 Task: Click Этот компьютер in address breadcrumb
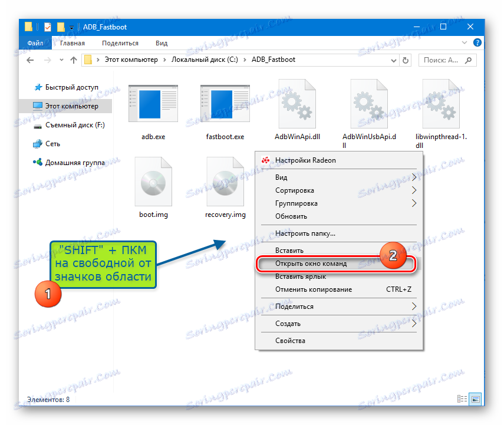[x=131, y=60]
